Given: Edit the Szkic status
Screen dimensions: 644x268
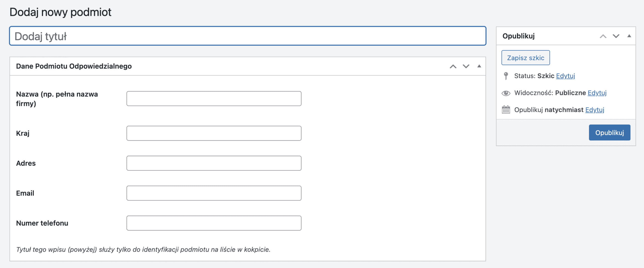Looking at the screenshot, I should point(565,76).
